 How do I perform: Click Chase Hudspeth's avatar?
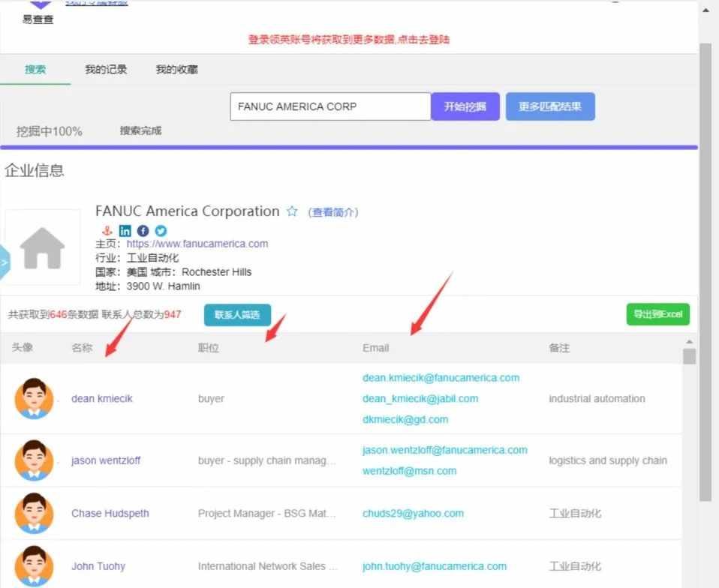click(34, 513)
